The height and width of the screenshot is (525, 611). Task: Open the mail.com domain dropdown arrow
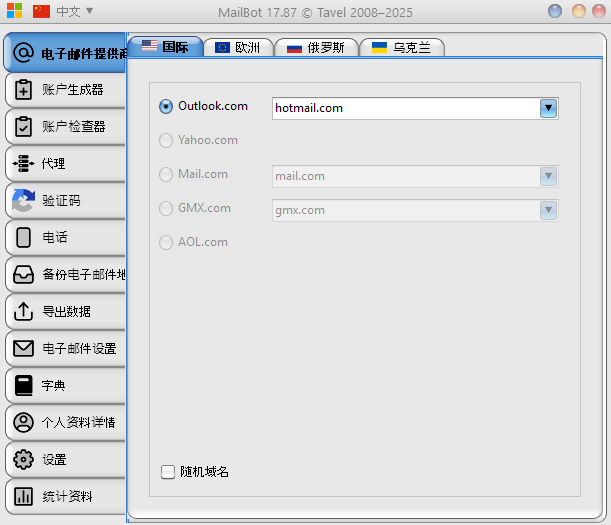click(548, 176)
